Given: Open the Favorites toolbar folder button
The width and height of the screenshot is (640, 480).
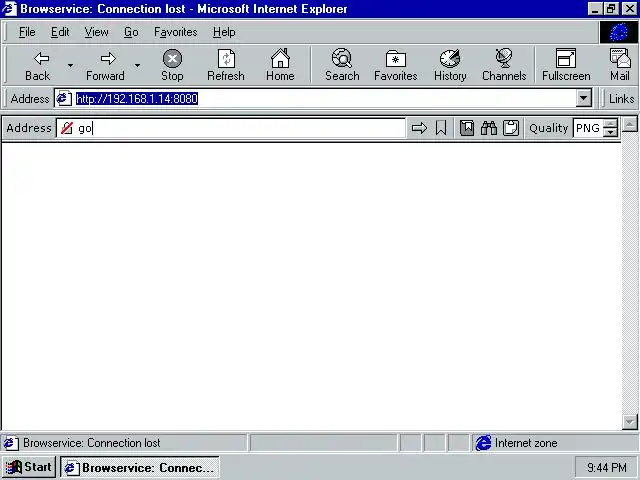Looking at the screenshot, I should point(396,65).
